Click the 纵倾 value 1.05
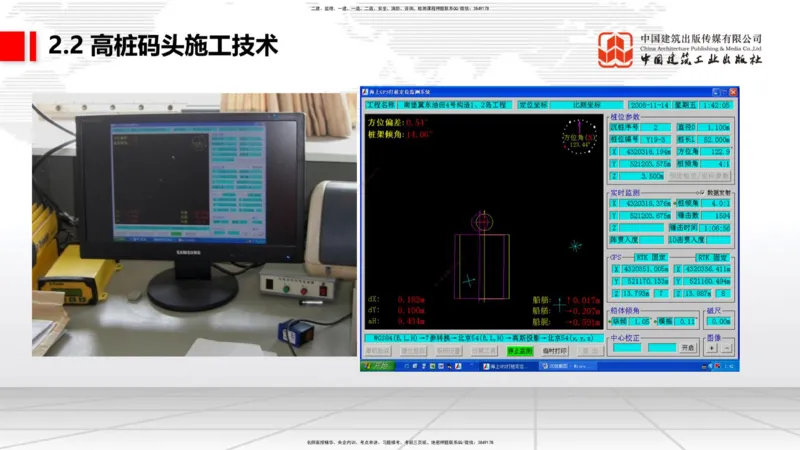The width and height of the screenshot is (800, 450). pos(640,321)
